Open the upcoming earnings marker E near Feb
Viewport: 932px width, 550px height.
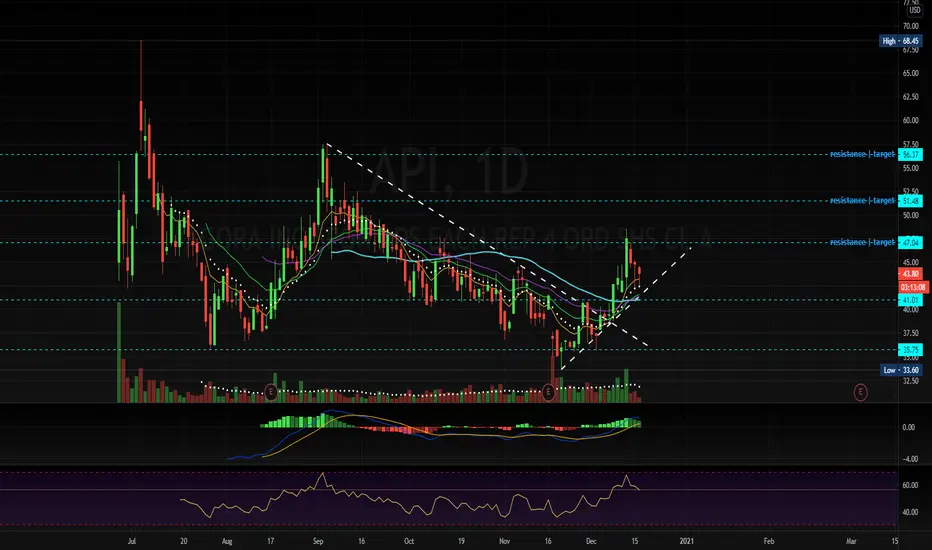860,392
